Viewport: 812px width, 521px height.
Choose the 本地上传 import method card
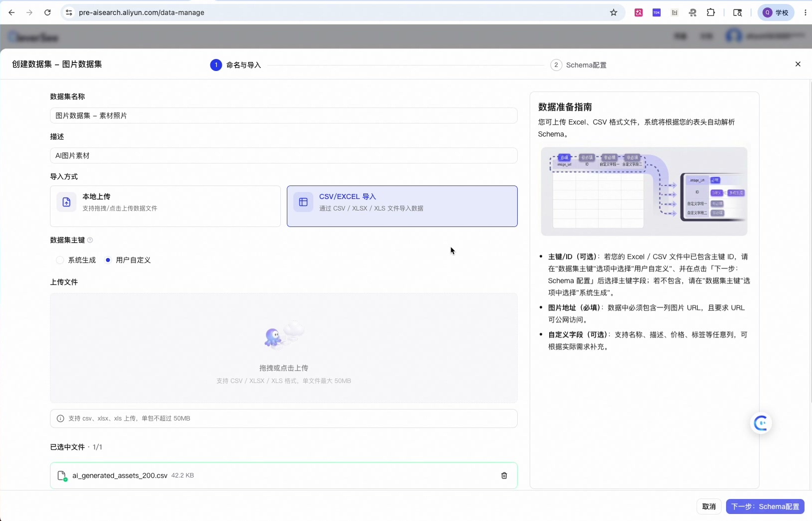(x=165, y=206)
